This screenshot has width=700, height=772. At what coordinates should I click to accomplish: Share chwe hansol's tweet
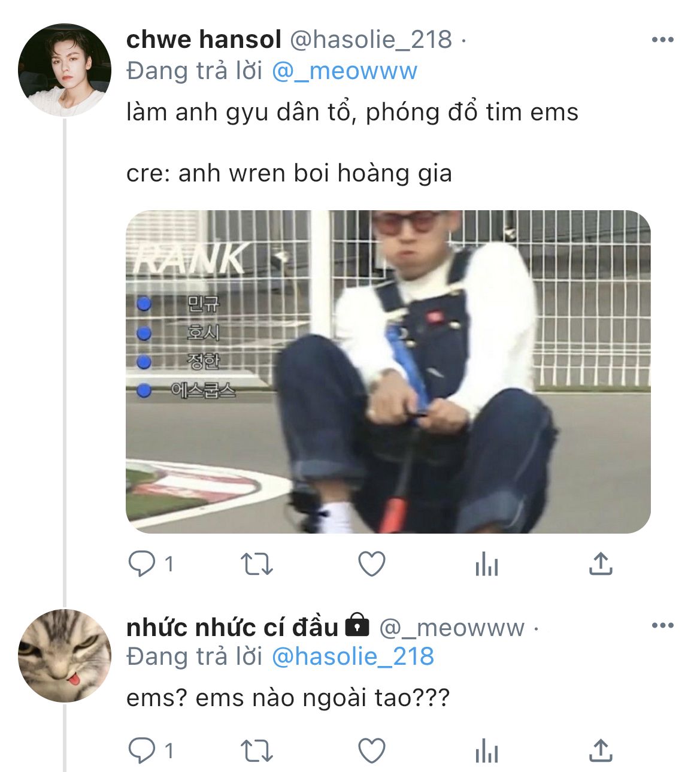[601, 564]
